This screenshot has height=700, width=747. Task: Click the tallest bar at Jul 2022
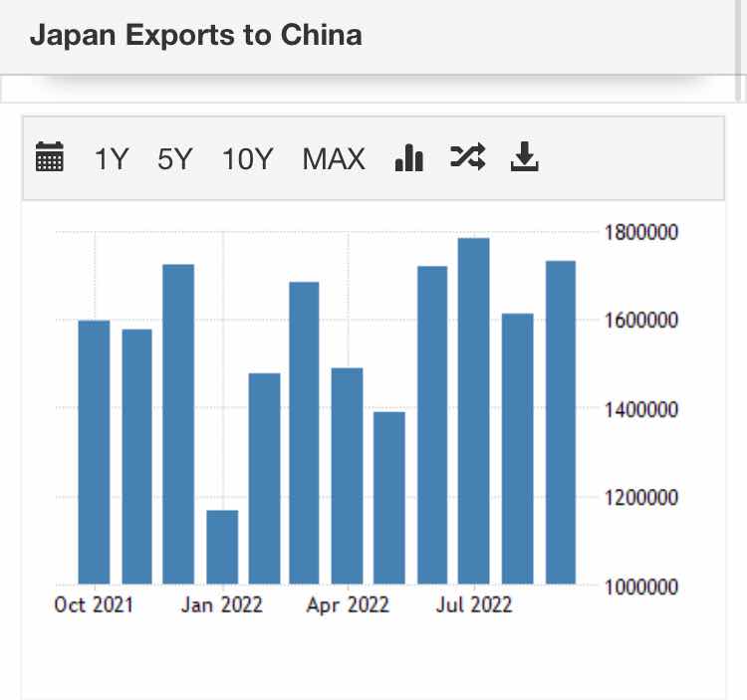click(x=473, y=411)
